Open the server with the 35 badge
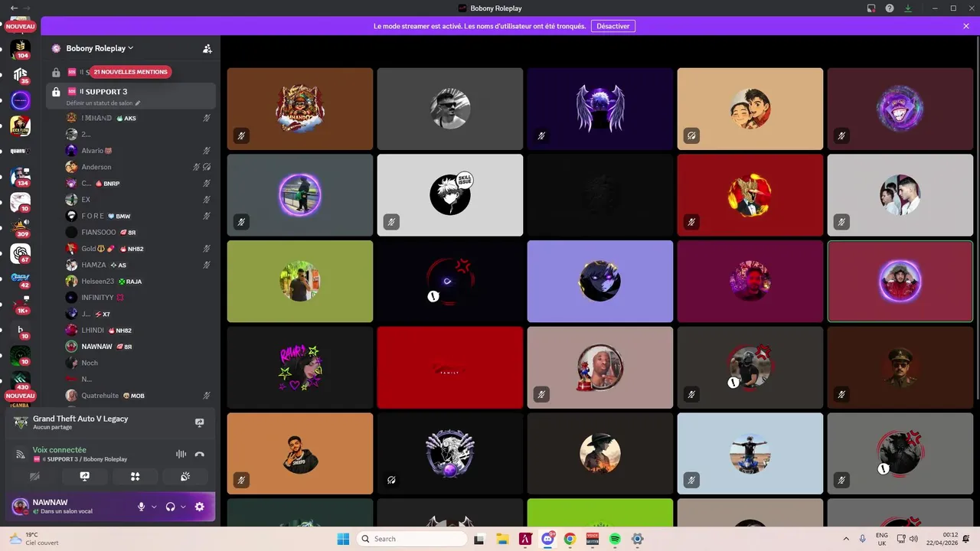 coord(21,75)
